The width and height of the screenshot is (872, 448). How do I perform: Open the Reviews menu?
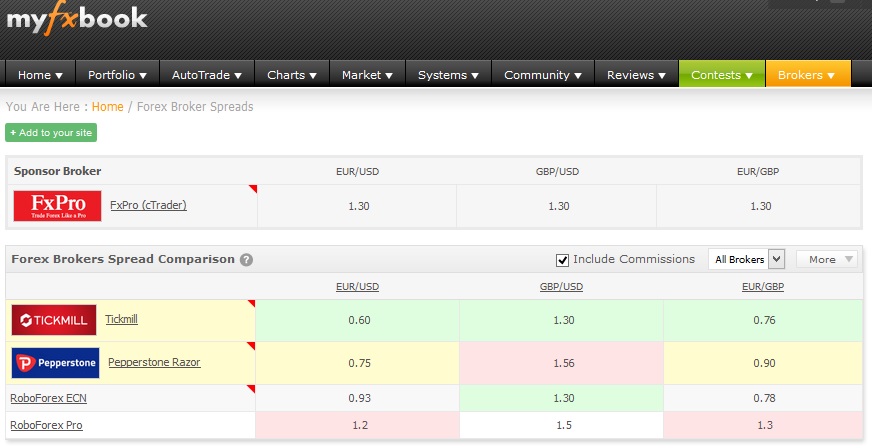[x=637, y=74]
